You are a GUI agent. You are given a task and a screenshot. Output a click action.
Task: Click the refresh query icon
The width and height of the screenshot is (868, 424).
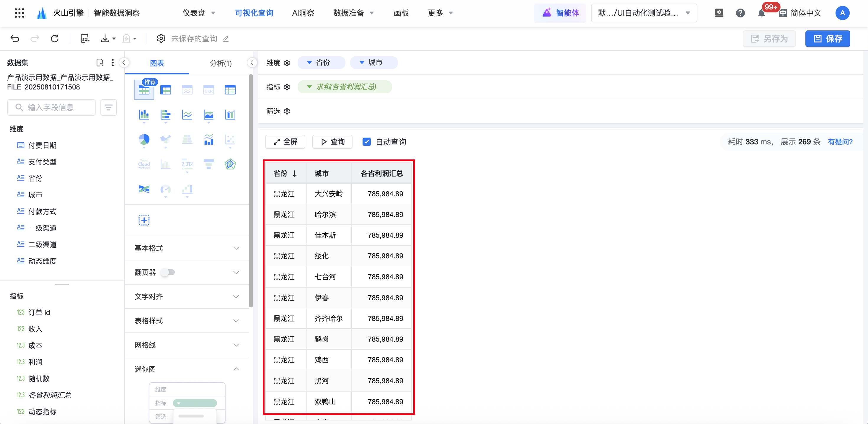(55, 38)
